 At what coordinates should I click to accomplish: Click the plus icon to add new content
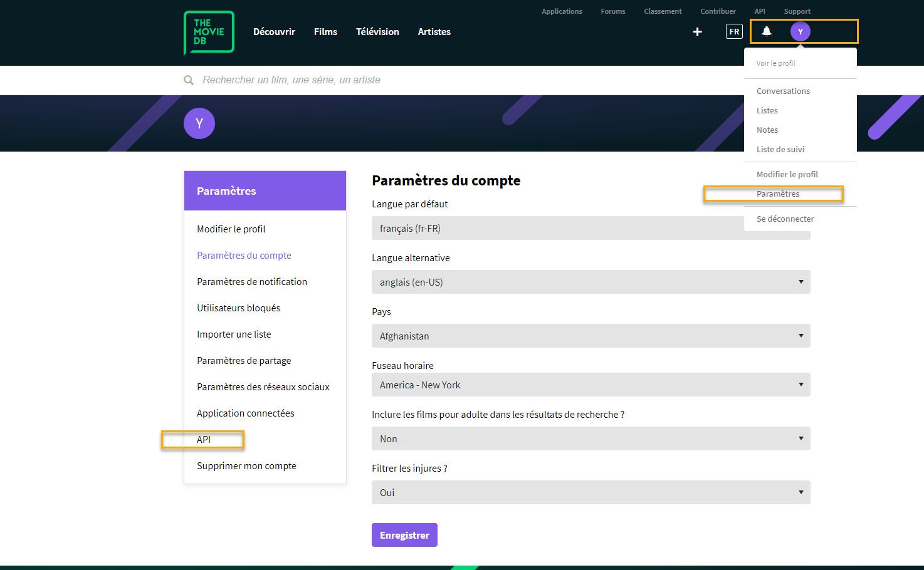click(697, 31)
